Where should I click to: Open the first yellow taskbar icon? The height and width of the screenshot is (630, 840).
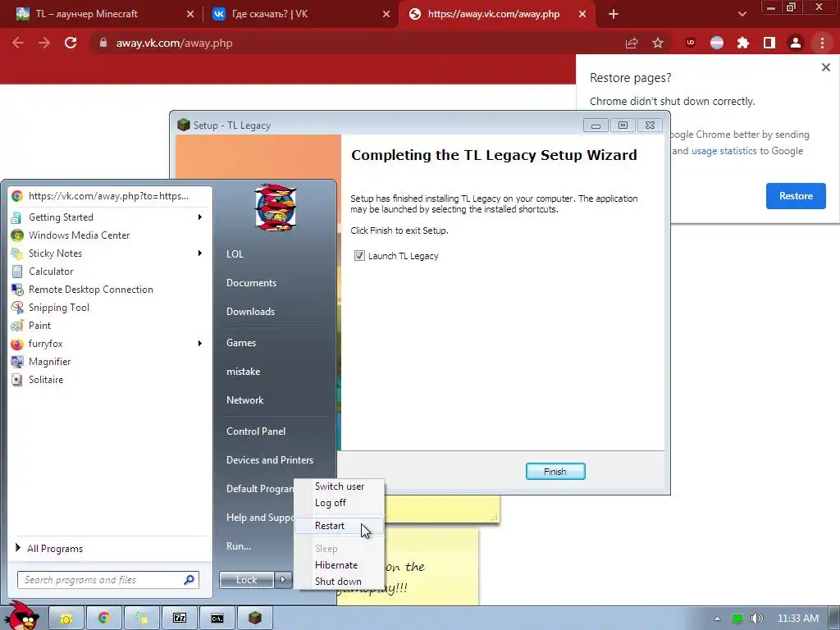pyautogui.click(x=66, y=619)
